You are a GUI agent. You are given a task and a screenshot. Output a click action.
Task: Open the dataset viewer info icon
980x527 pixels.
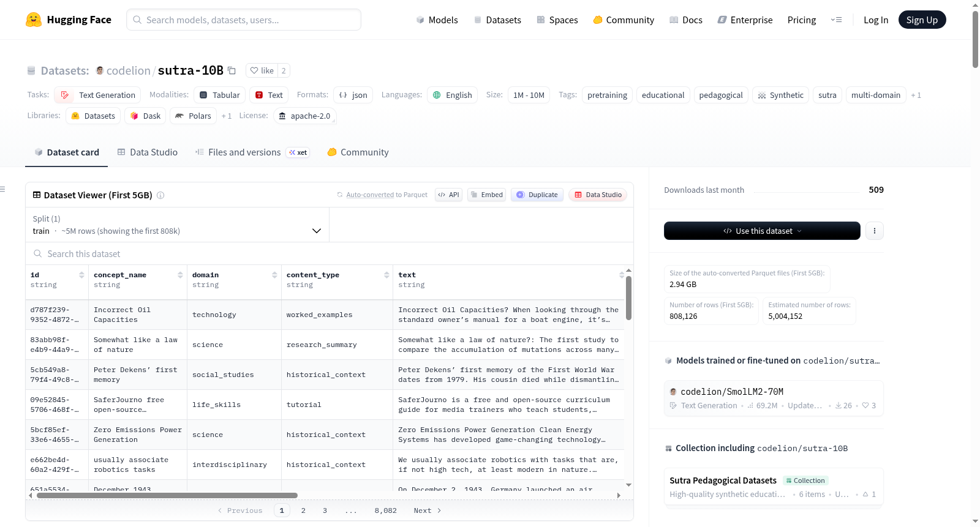click(160, 195)
